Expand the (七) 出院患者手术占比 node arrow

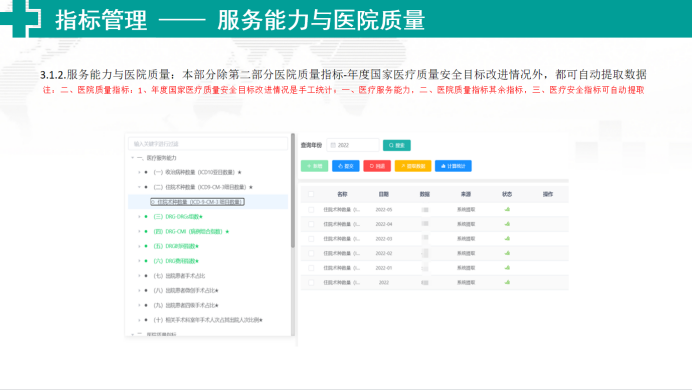(139, 276)
